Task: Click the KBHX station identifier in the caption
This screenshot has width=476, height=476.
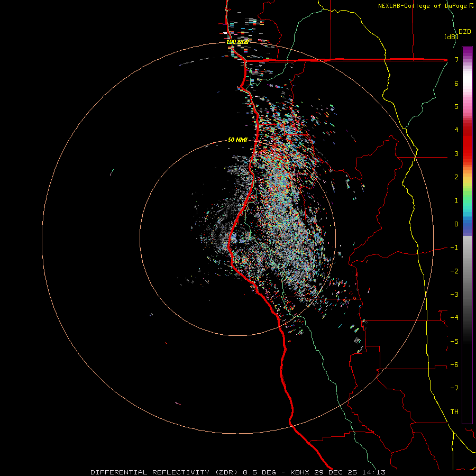Action: click(299, 472)
